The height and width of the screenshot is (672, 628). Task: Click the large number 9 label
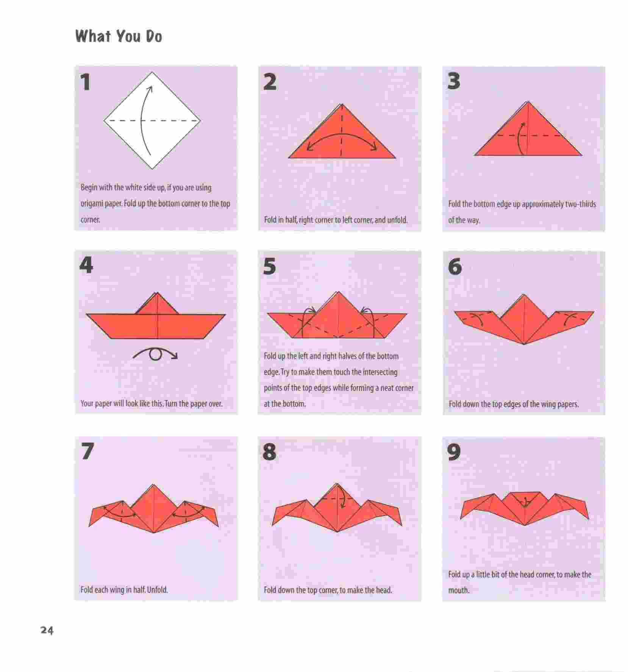454,452
